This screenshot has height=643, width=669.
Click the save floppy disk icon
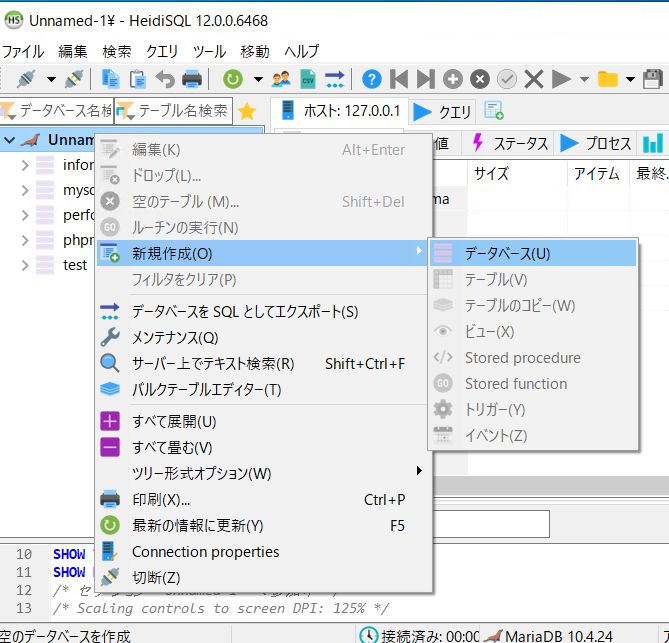(x=652, y=79)
